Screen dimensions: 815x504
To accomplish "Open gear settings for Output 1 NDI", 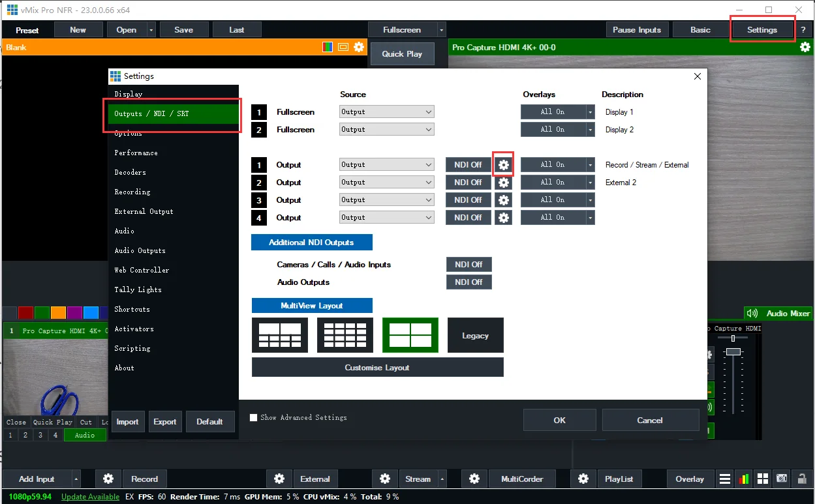I will point(503,165).
